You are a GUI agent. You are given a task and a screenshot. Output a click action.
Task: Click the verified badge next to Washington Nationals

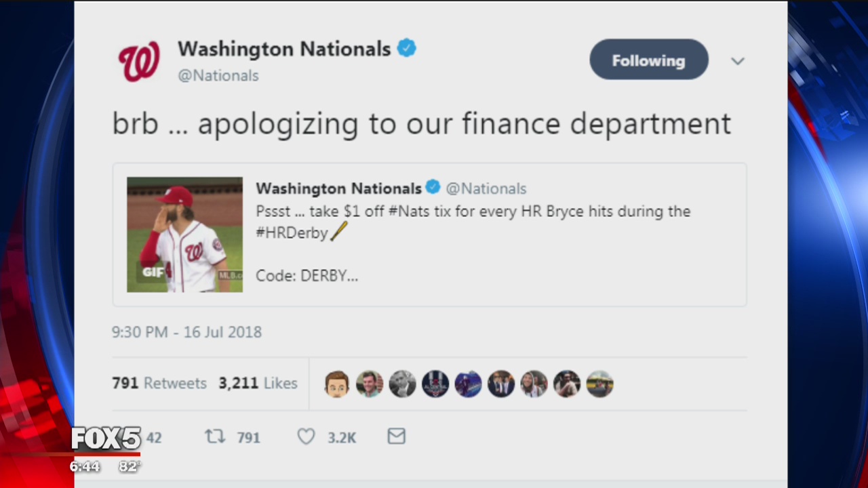pyautogui.click(x=407, y=47)
